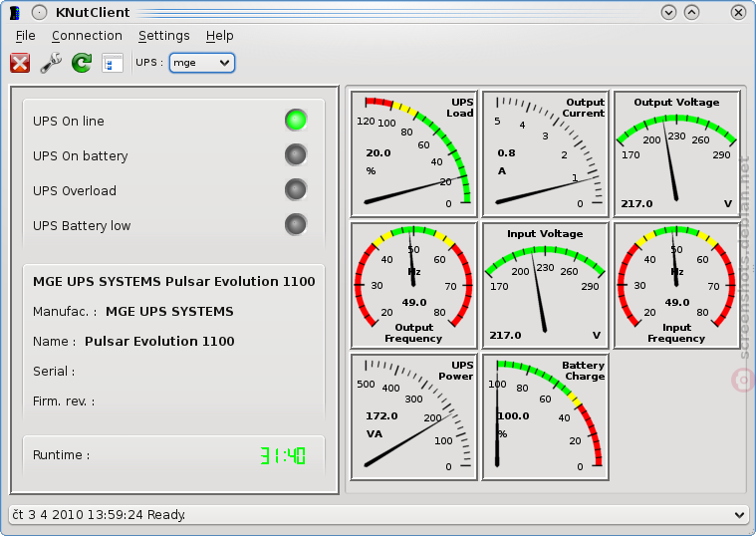The height and width of the screenshot is (536, 756).
Task: Click the 'Runtime :' label
Action: tap(61, 455)
